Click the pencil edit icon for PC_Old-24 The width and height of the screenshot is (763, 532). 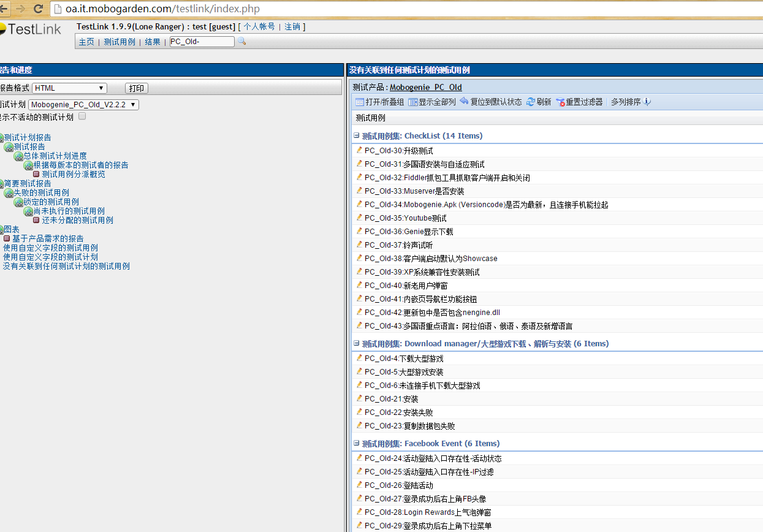point(359,458)
